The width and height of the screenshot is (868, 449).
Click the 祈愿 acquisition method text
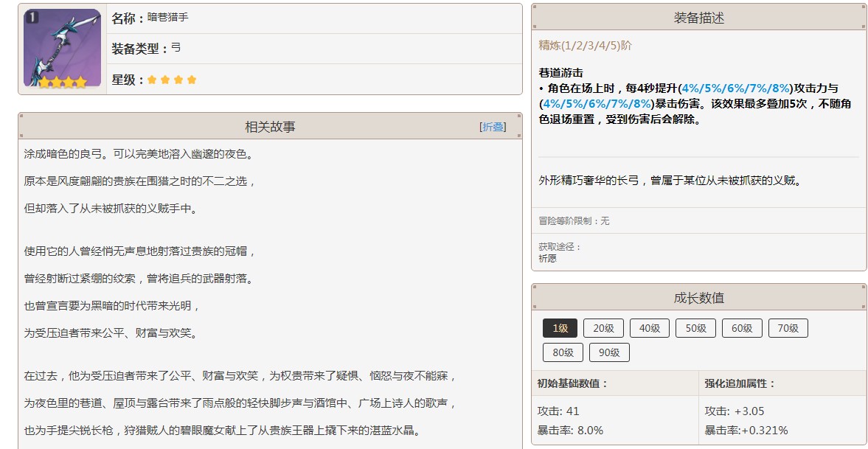coord(547,258)
